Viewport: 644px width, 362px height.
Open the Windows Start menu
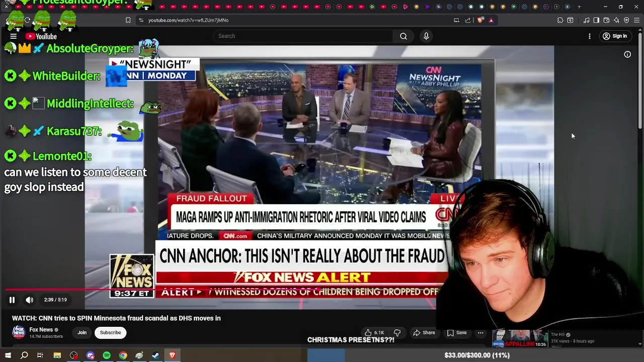coord(8,355)
